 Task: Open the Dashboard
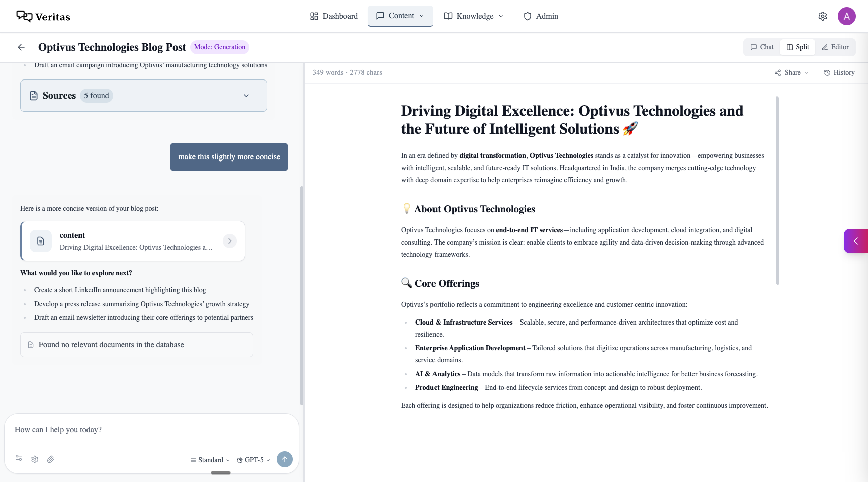pos(333,16)
